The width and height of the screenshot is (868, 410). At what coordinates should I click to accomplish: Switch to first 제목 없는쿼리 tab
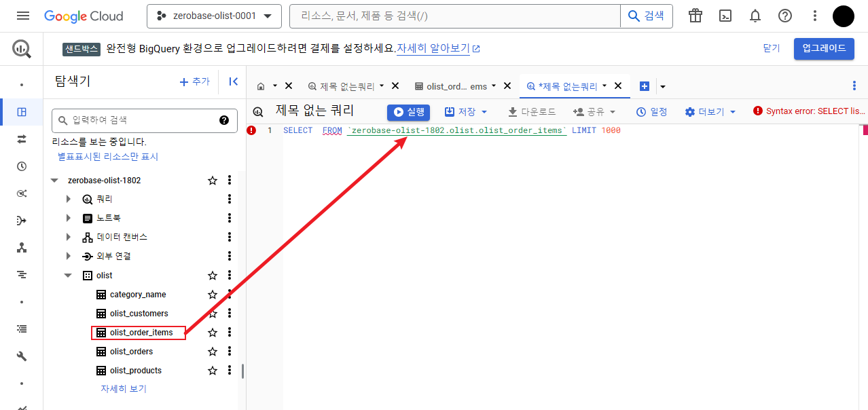point(346,86)
